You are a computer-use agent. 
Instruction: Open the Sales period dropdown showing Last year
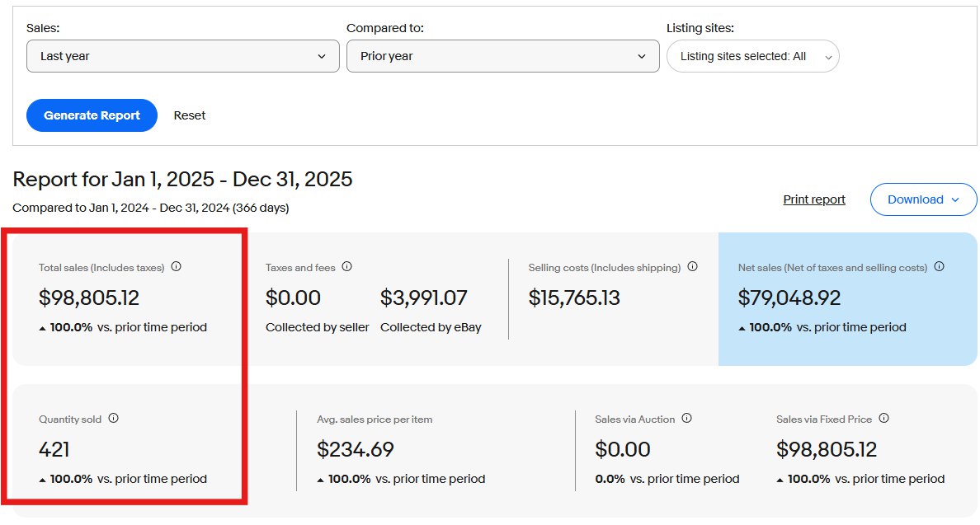click(182, 56)
